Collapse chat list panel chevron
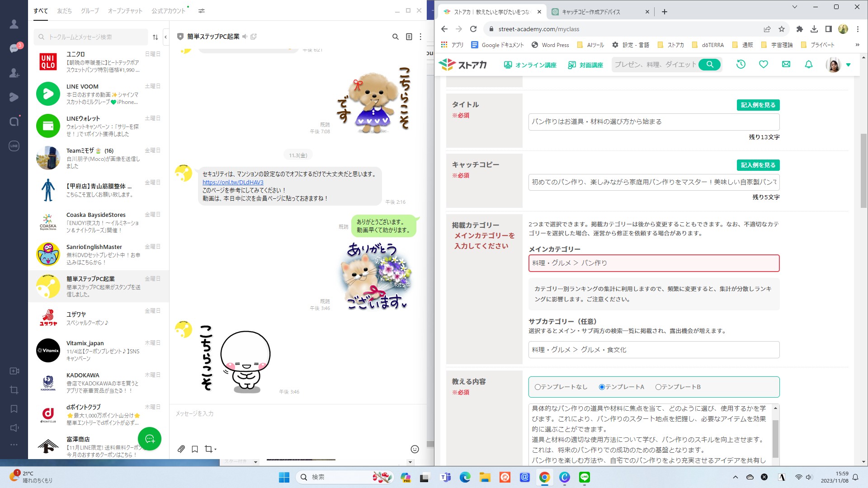Viewport: 868px width, 488px height. [x=165, y=37]
